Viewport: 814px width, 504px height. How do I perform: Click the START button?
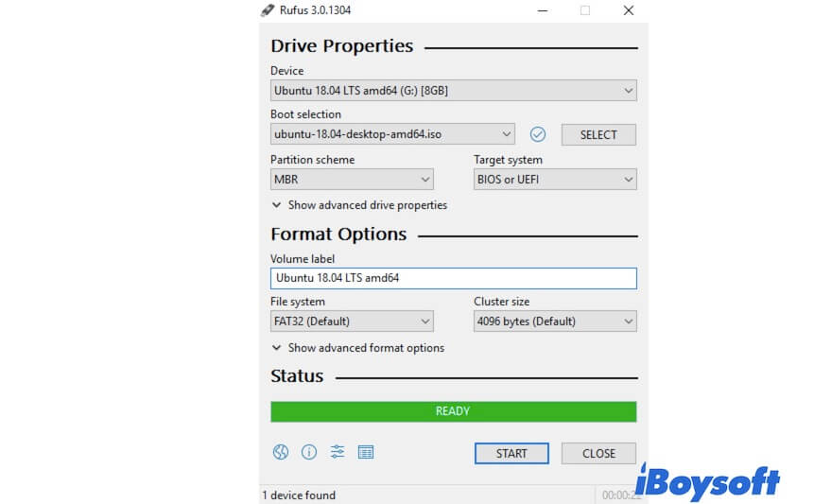tap(511, 454)
